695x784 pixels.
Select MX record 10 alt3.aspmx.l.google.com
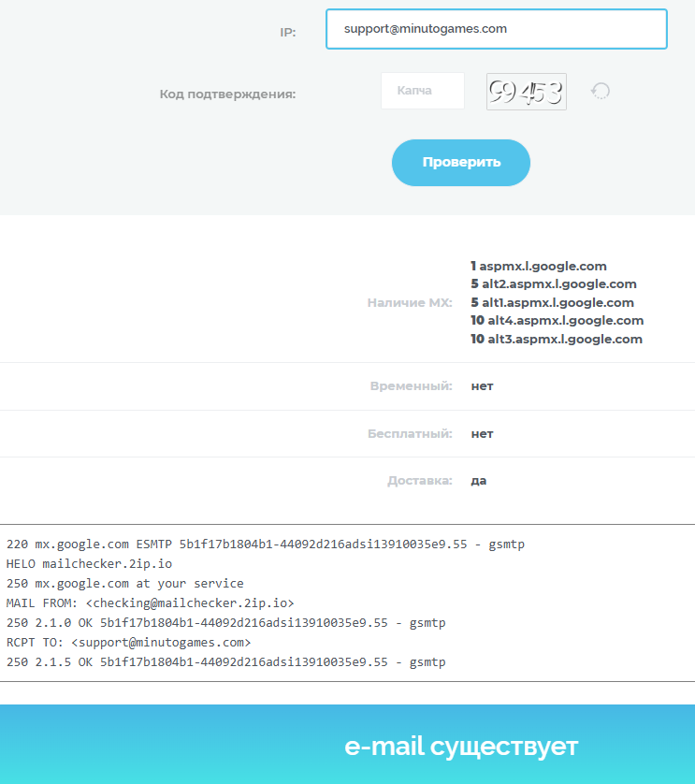tap(557, 339)
